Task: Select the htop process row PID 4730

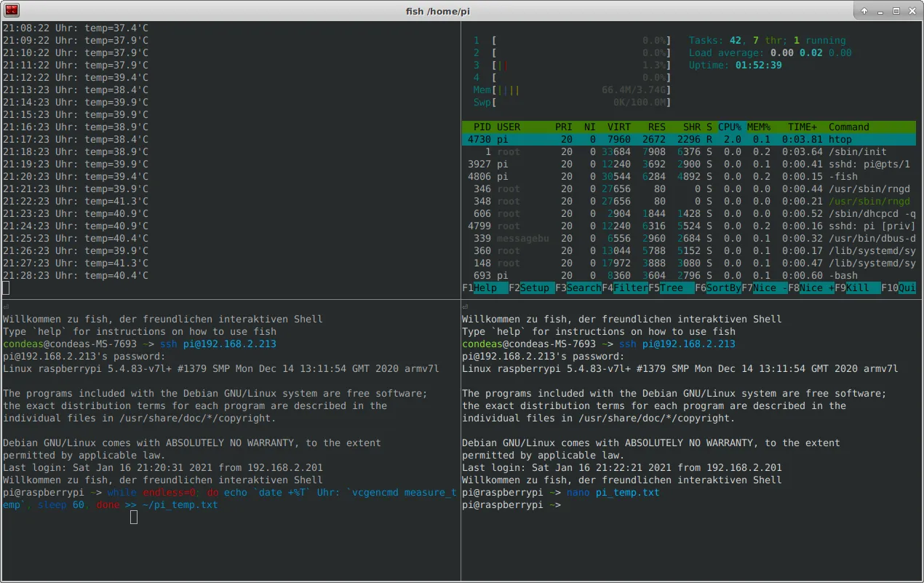Action: point(689,140)
